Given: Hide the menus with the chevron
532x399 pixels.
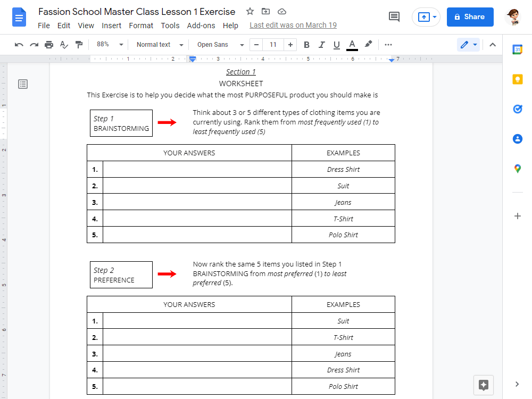Looking at the screenshot, I should 493,45.
